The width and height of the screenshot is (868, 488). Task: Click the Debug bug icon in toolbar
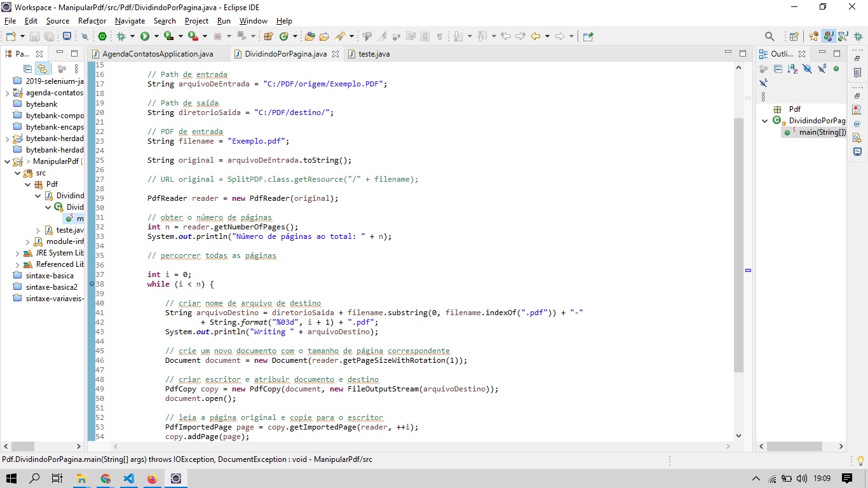click(x=121, y=36)
